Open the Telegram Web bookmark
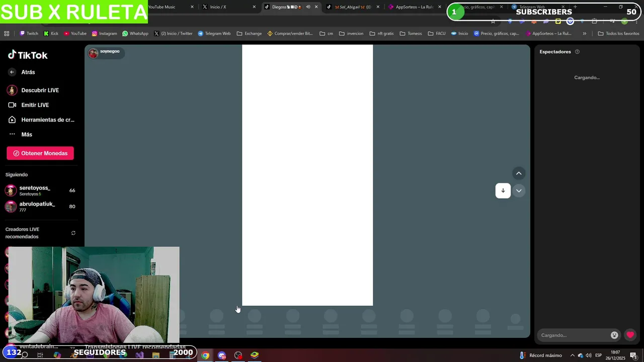 point(214,34)
